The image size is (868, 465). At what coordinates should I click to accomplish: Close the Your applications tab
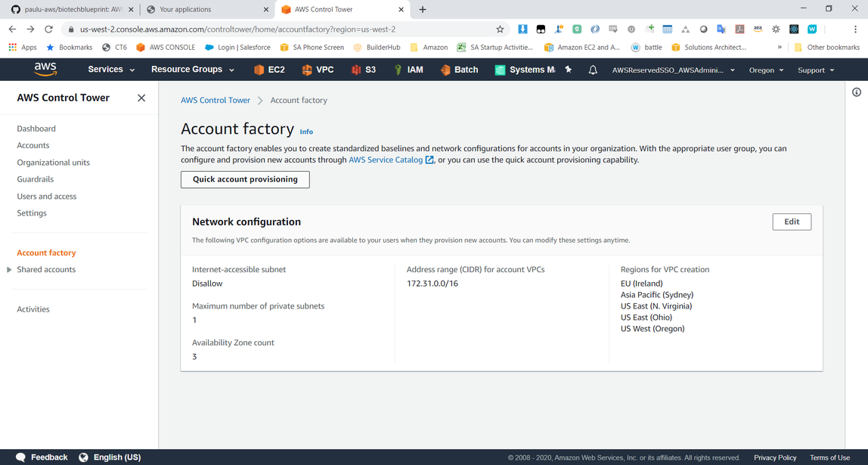pos(266,9)
